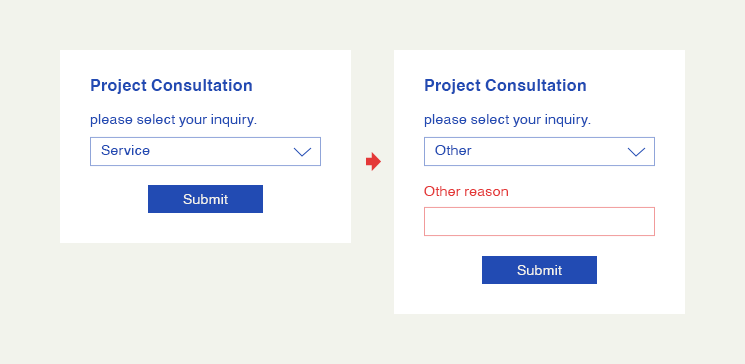Image resolution: width=745 pixels, height=364 pixels.
Task: Click Submit below the Service dropdown
Action: tap(205, 199)
